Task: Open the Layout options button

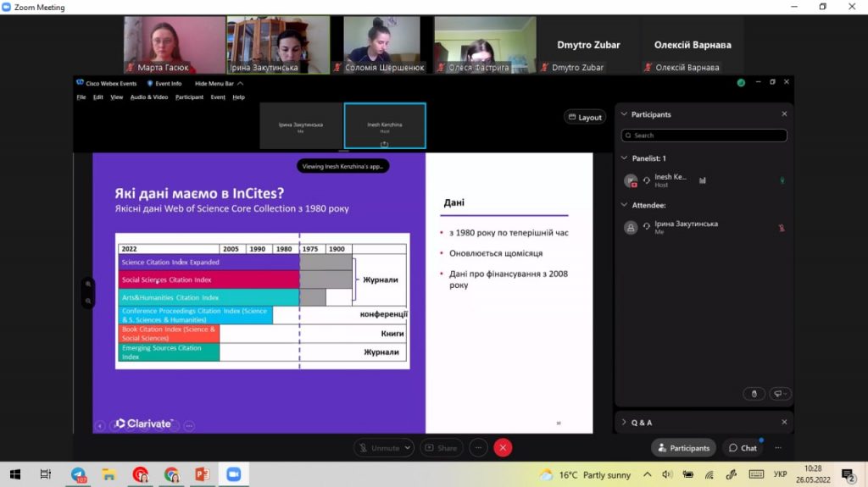Action: [585, 118]
